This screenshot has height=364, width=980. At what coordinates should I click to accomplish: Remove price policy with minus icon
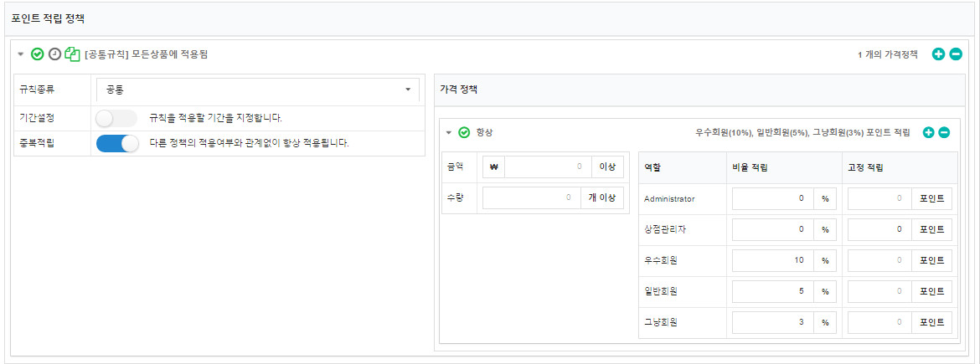[944, 132]
